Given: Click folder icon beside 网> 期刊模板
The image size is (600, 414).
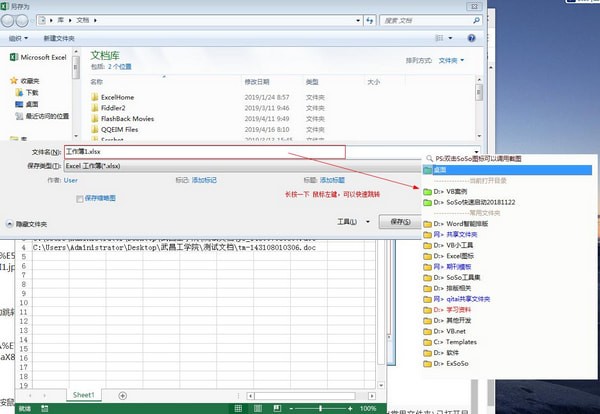Looking at the screenshot, I should point(427,267).
